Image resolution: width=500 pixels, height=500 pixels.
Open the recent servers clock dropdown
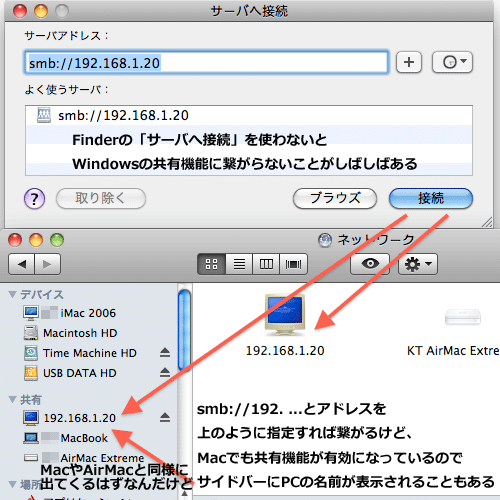pos(452,62)
